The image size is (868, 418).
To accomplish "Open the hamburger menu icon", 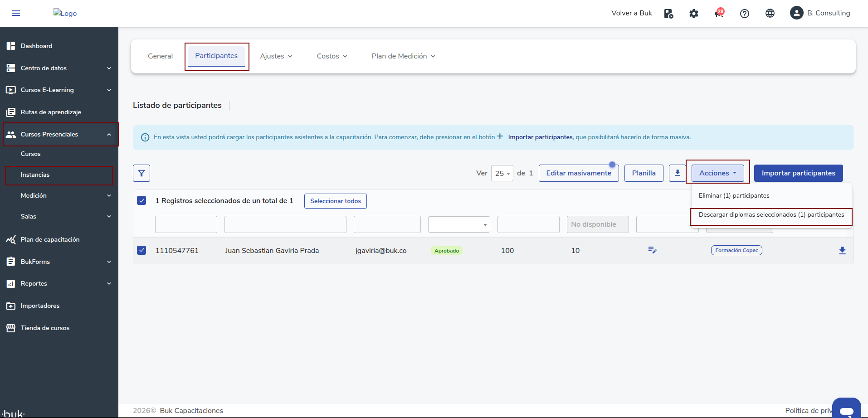I will pyautogui.click(x=16, y=13).
